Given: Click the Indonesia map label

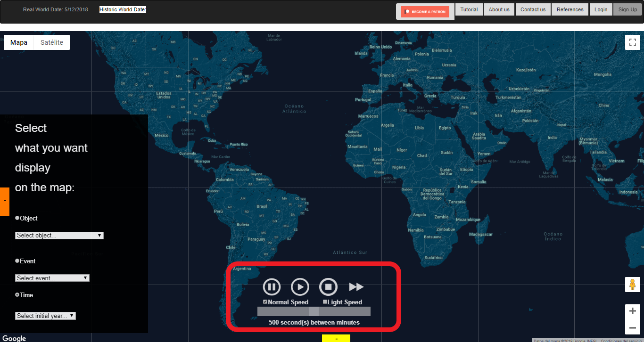Looking at the screenshot, I should 628,192.
